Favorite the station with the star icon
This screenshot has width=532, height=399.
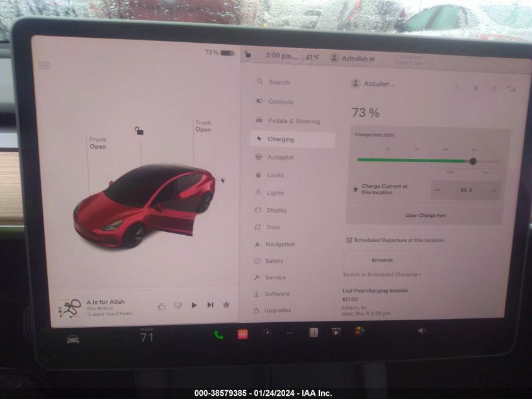226,304
